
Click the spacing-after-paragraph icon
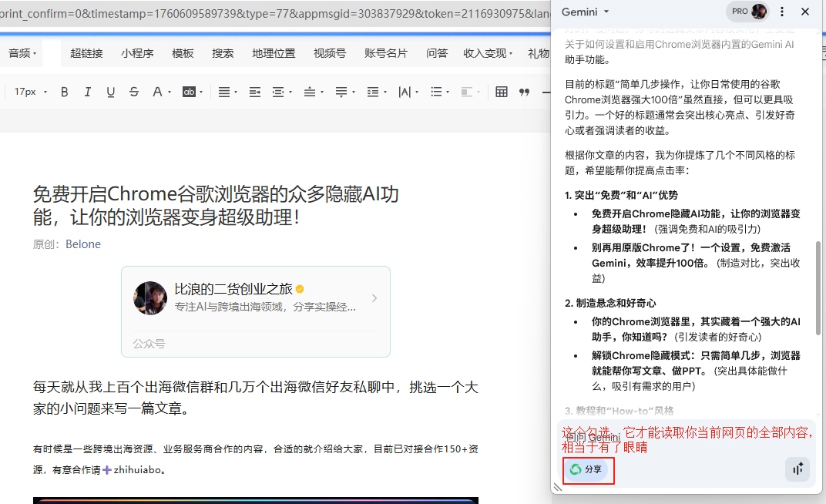pyautogui.click(x=341, y=92)
